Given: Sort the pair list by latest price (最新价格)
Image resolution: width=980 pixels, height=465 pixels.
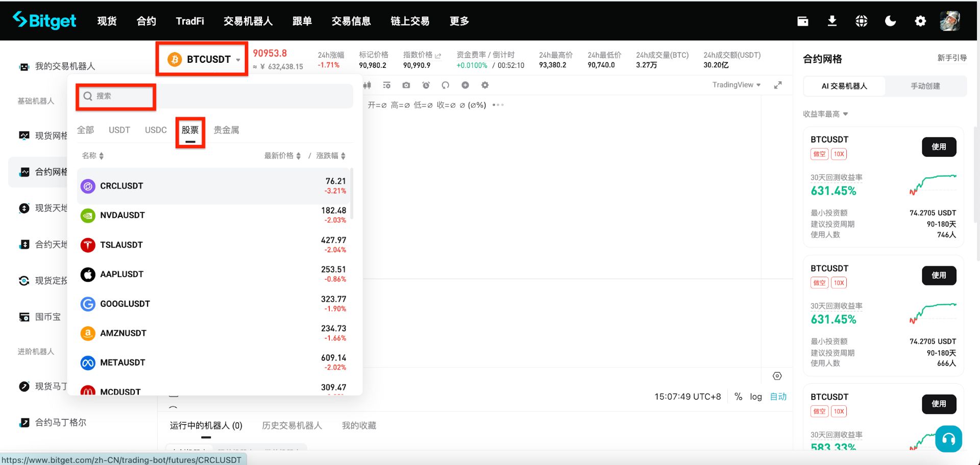Looking at the screenshot, I should [282, 156].
